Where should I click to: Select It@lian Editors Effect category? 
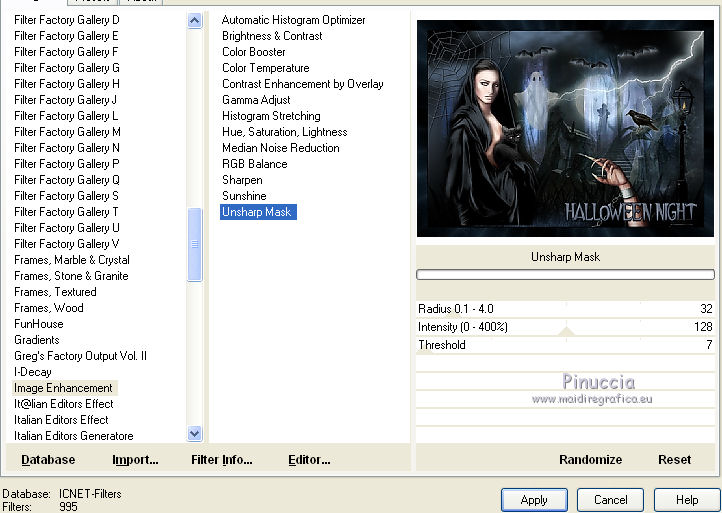[x=64, y=404]
